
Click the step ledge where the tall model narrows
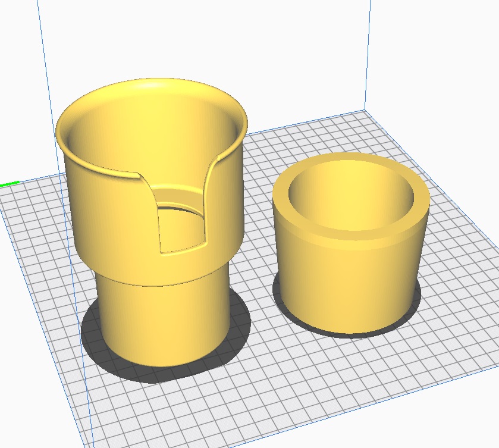pyautogui.click(x=161, y=278)
